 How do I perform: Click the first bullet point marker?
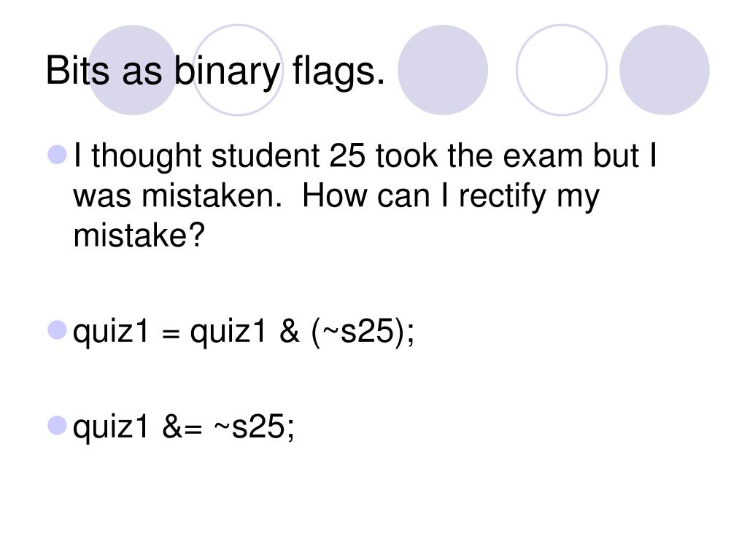coord(57,155)
